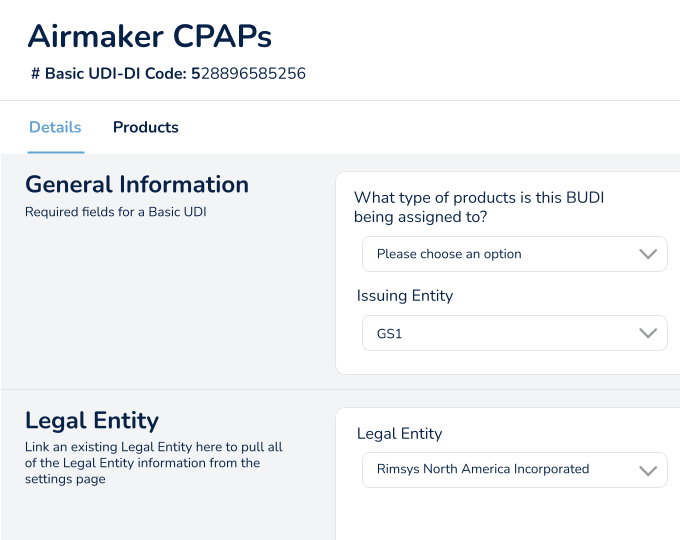Click the General Information section heading
The height and width of the screenshot is (540, 680).
tap(137, 185)
